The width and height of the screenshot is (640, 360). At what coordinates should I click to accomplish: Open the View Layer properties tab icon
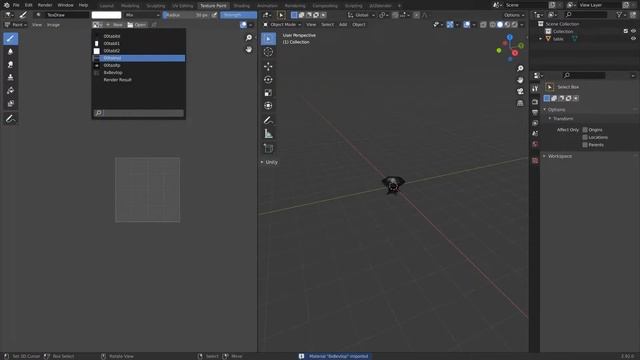[535, 123]
